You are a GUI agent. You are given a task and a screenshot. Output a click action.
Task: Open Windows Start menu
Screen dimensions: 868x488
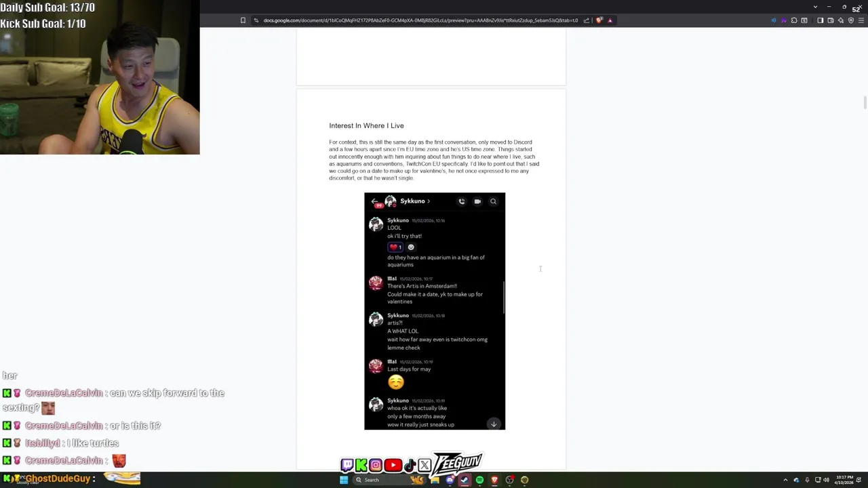344,480
